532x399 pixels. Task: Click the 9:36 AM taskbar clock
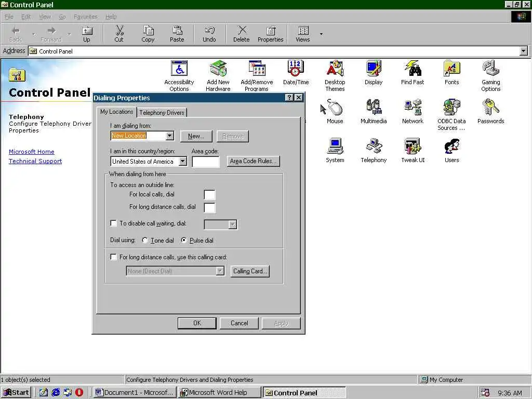(510, 393)
